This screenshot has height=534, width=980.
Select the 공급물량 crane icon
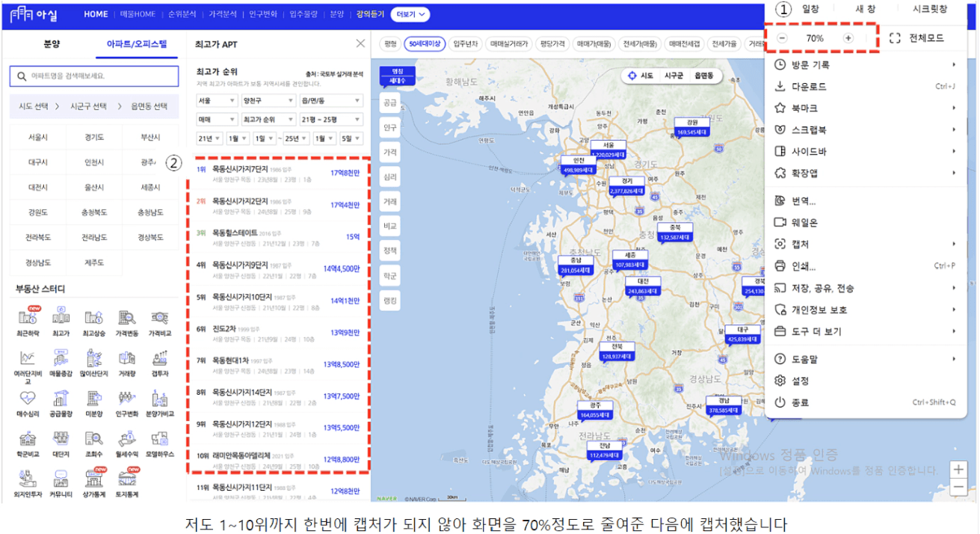(x=61, y=399)
